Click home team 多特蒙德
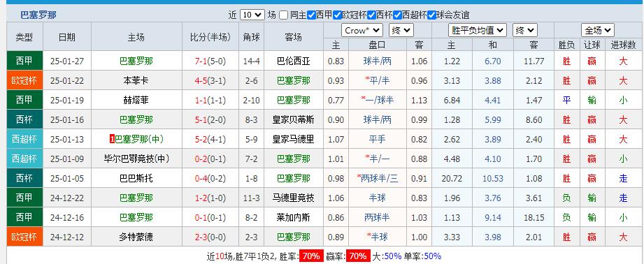 (136, 237)
